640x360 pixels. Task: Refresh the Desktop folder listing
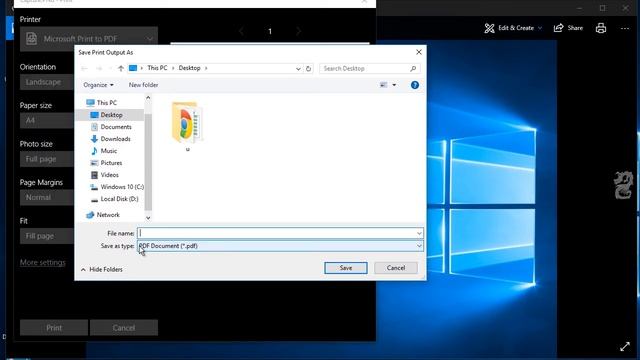click(x=309, y=69)
